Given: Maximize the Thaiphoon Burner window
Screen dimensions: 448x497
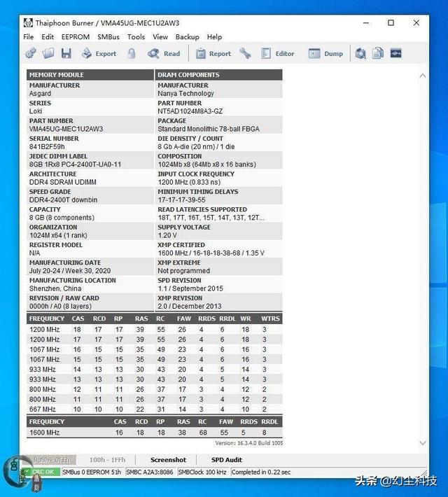Looking at the screenshot, I should coord(391,23).
